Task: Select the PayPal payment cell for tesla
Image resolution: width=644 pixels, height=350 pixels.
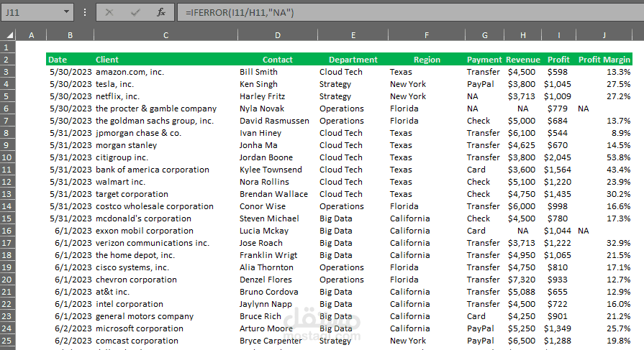Action: click(485, 84)
